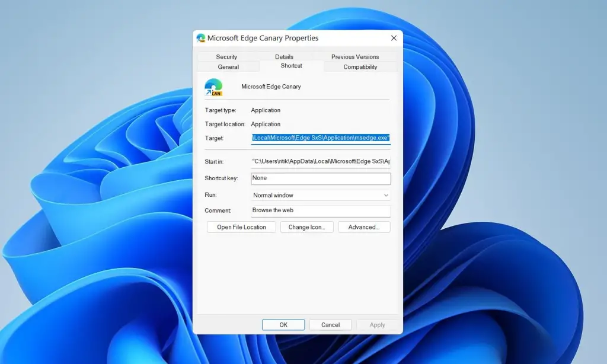Expand the Run window mode dropdown
The width and height of the screenshot is (607, 364).
321,195
